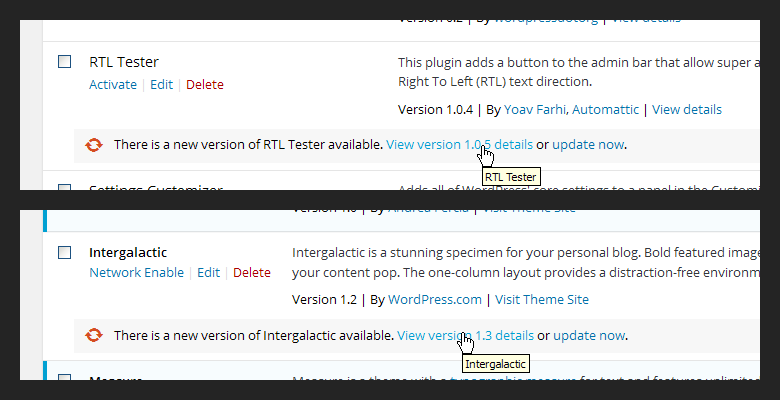The height and width of the screenshot is (400, 780).
Task: Delete the Intergalactic theme
Action: coord(252,273)
